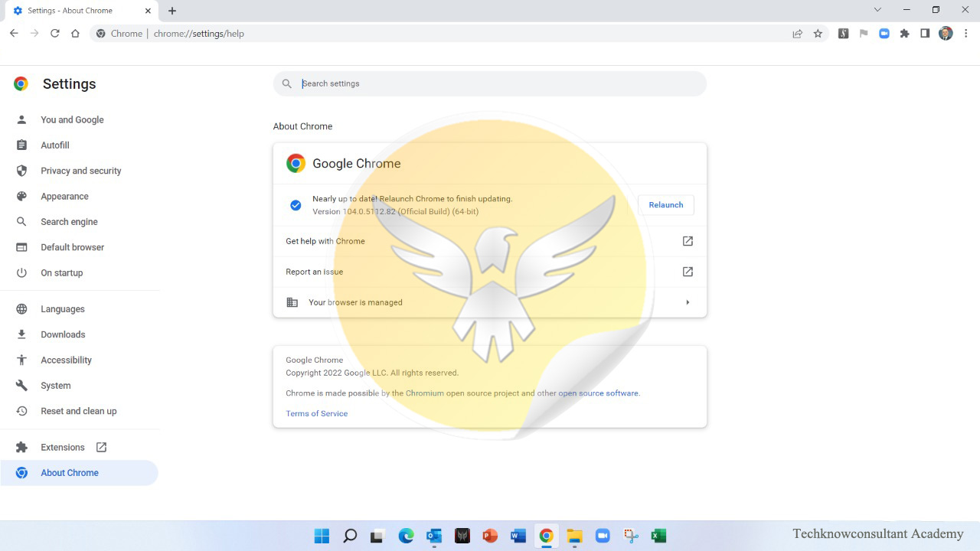Go to Downloads settings section
The width and height of the screenshot is (980, 551).
(x=63, y=334)
